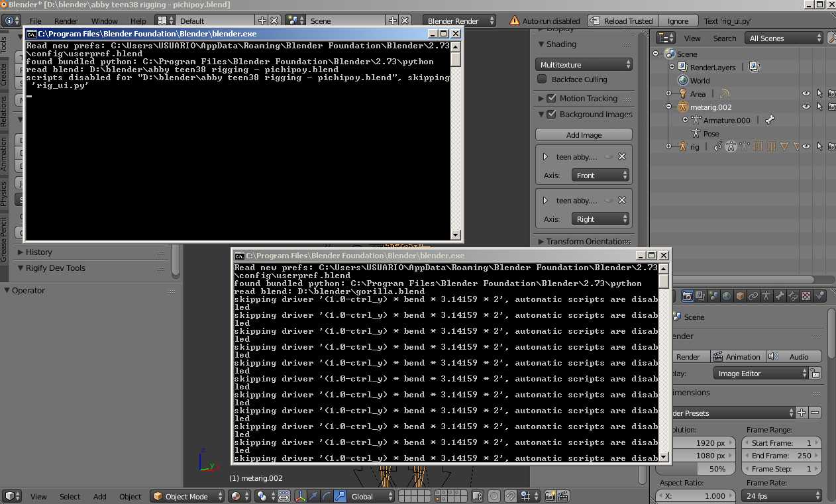Click the Scene name field in header
Image resolution: width=836 pixels, height=504 pixels.
click(345, 21)
